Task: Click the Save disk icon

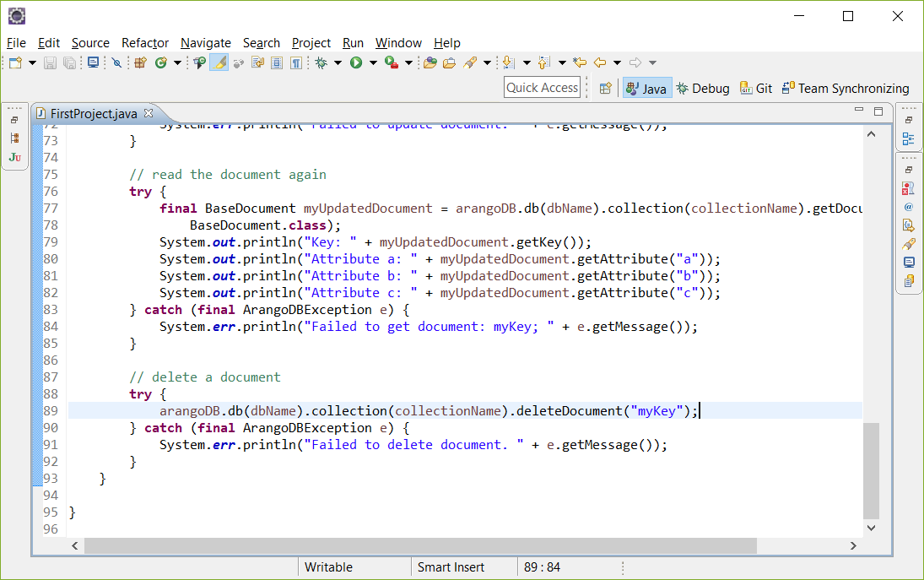Action: pyautogui.click(x=50, y=62)
